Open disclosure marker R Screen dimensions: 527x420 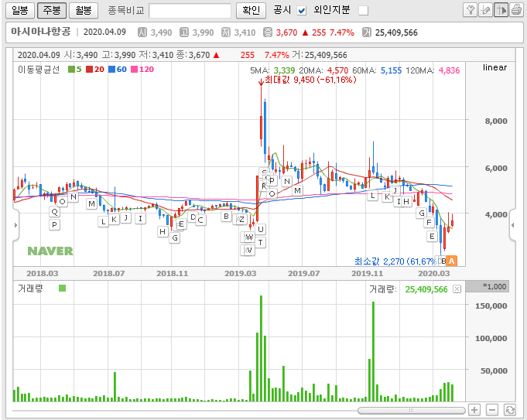click(263, 186)
